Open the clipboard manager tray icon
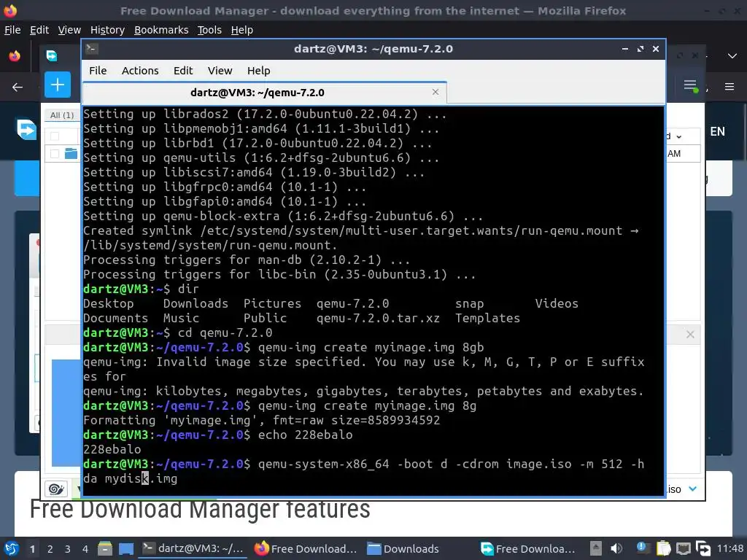 pyautogui.click(x=662, y=548)
